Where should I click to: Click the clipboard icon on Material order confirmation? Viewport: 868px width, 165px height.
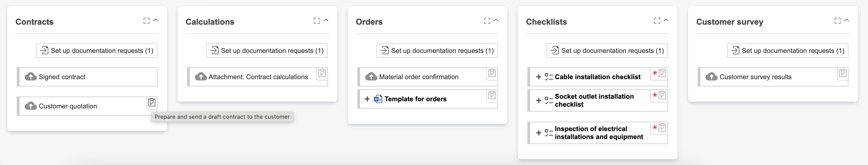[492, 73]
